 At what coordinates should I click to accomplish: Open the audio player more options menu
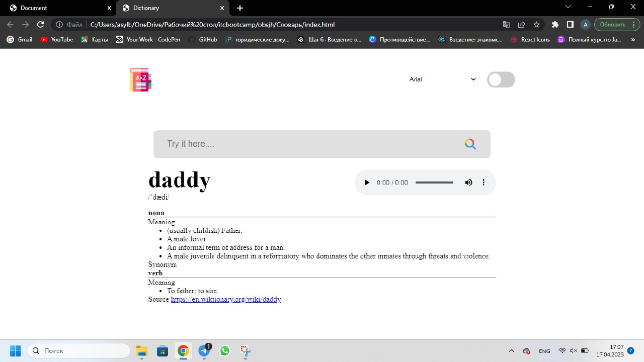coord(484,183)
